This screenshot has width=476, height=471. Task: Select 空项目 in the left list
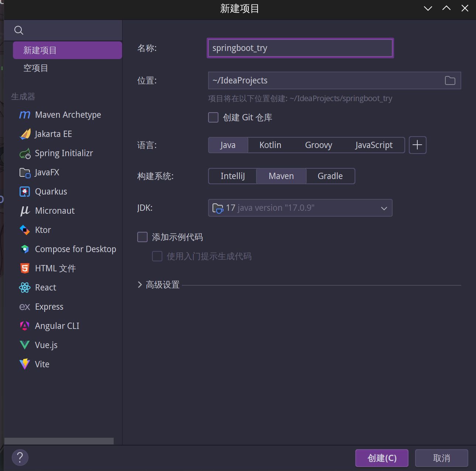pos(36,68)
